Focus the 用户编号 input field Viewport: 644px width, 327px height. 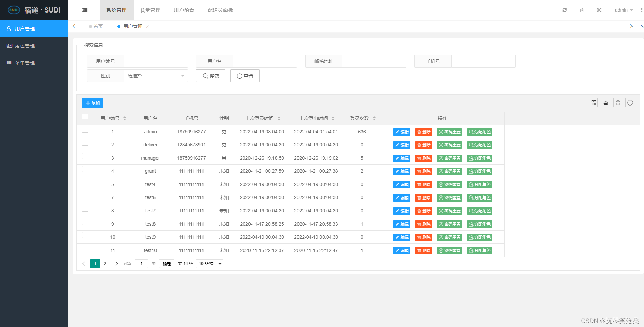(x=156, y=61)
